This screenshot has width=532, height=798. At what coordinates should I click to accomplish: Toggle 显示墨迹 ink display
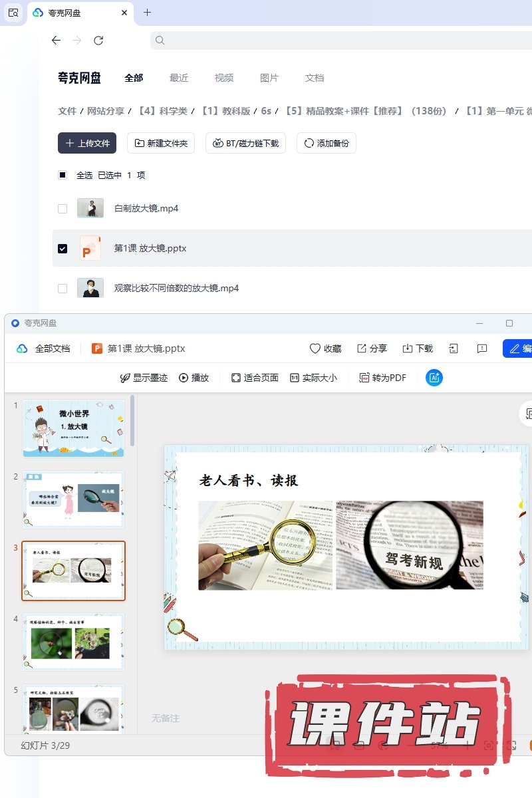coord(143,378)
